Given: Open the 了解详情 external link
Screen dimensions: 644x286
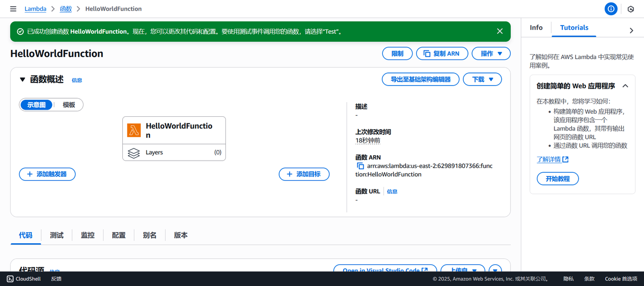Looking at the screenshot, I should click(552, 160).
